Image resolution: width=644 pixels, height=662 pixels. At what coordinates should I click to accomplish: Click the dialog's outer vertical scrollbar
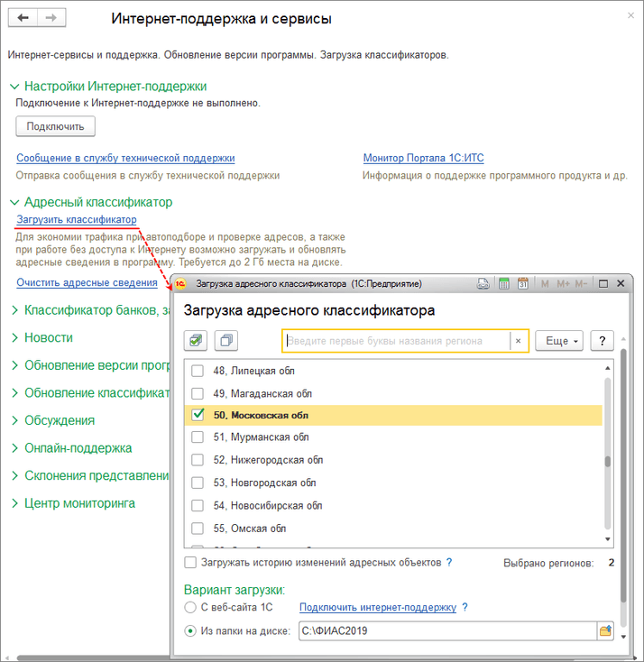(623, 475)
